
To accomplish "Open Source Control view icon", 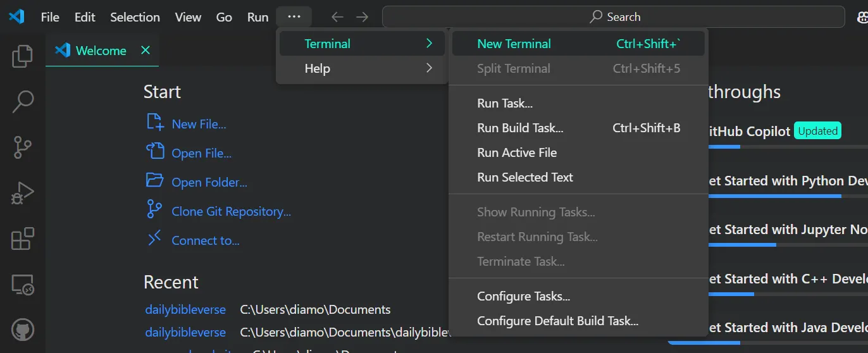I will (x=23, y=147).
